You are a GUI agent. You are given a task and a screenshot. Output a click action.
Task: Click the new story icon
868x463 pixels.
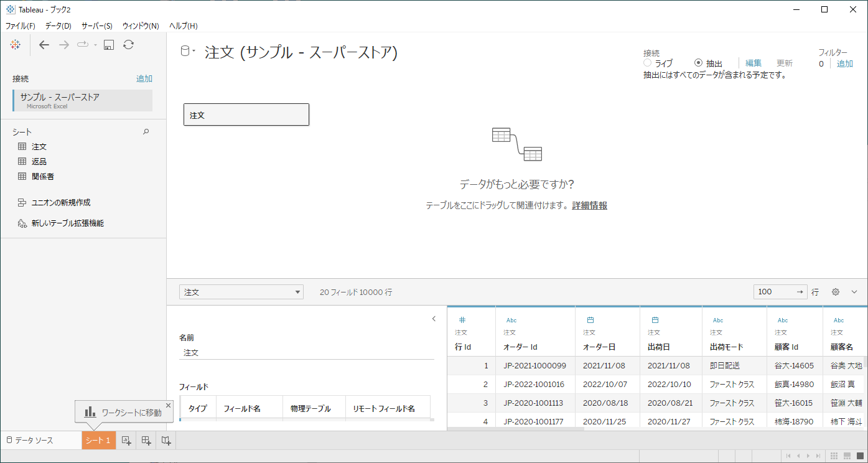(166, 441)
